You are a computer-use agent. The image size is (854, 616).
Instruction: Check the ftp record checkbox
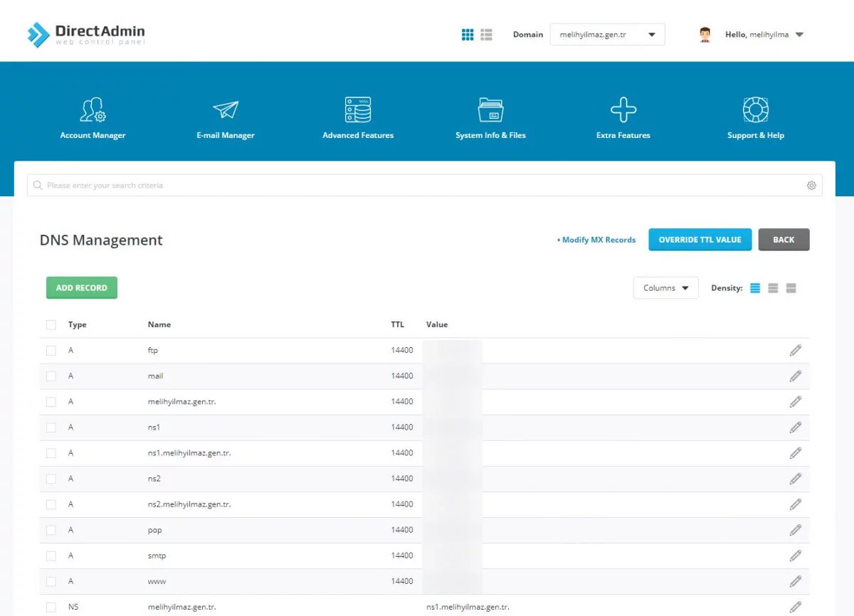coord(51,351)
